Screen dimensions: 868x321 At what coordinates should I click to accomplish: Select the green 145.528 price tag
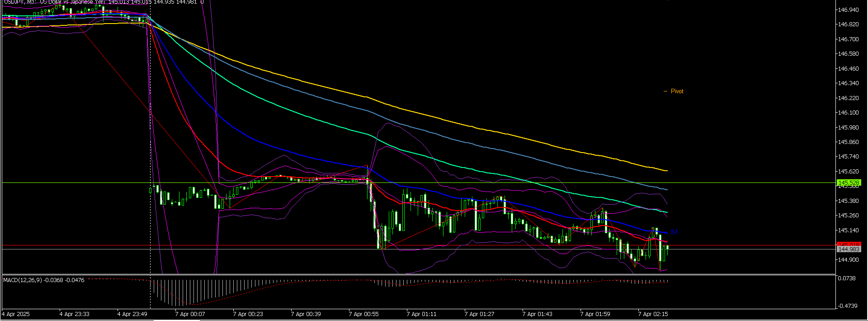click(849, 183)
